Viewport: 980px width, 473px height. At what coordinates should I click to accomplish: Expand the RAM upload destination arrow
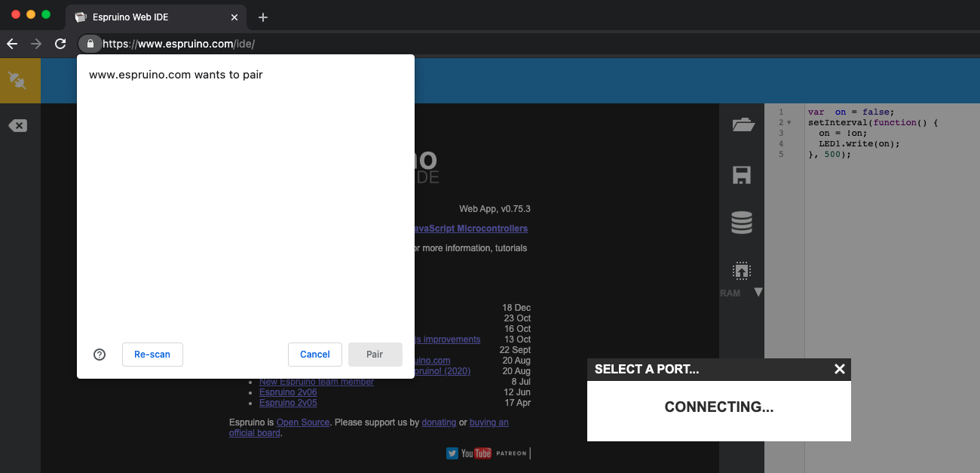(758, 292)
